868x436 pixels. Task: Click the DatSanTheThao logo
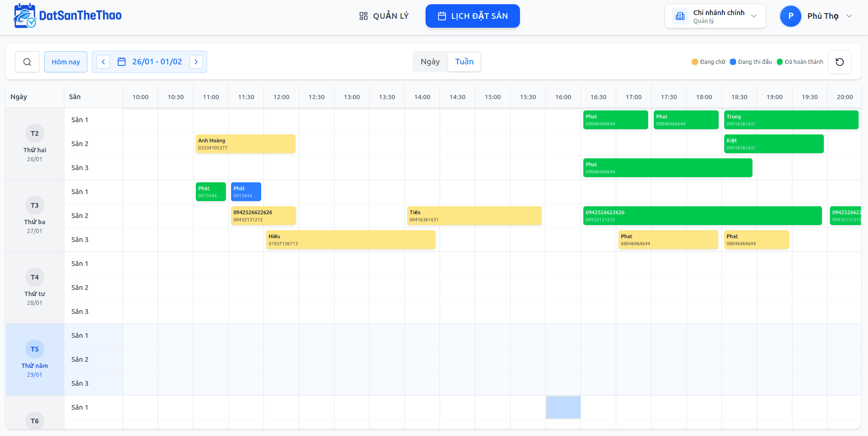[68, 16]
